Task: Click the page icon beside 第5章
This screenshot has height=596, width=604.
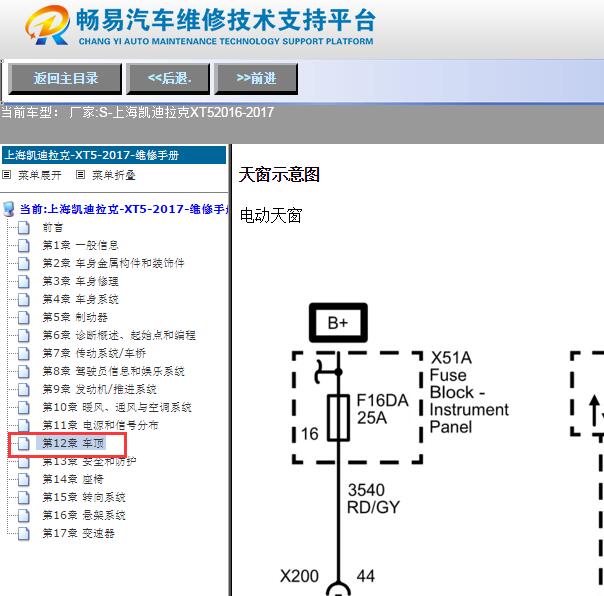Action: (x=23, y=317)
